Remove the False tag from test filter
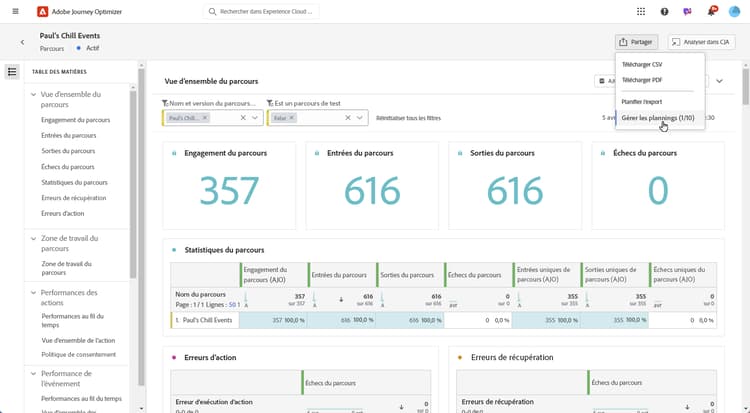750x413 pixels. tap(291, 118)
